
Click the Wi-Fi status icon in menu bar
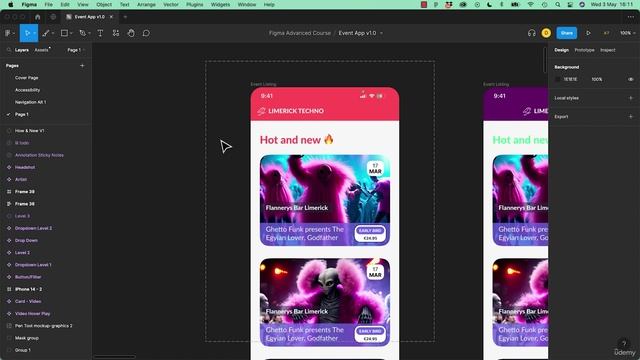(531, 4)
